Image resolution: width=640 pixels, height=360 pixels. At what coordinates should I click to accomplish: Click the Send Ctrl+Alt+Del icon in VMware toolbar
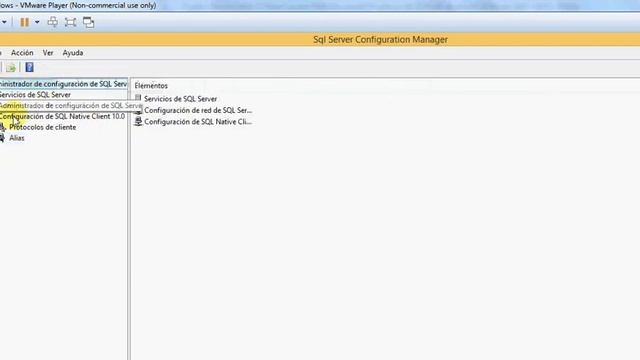point(52,22)
